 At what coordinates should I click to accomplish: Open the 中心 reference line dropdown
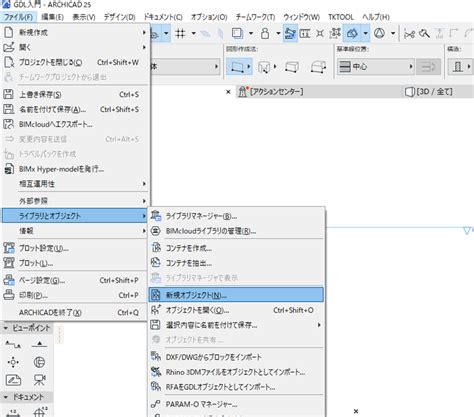375,67
